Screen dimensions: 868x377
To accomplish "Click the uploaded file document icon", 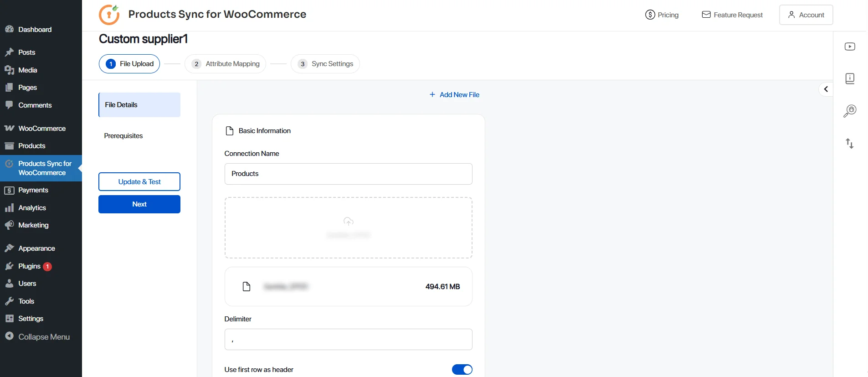I will [x=247, y=286].
